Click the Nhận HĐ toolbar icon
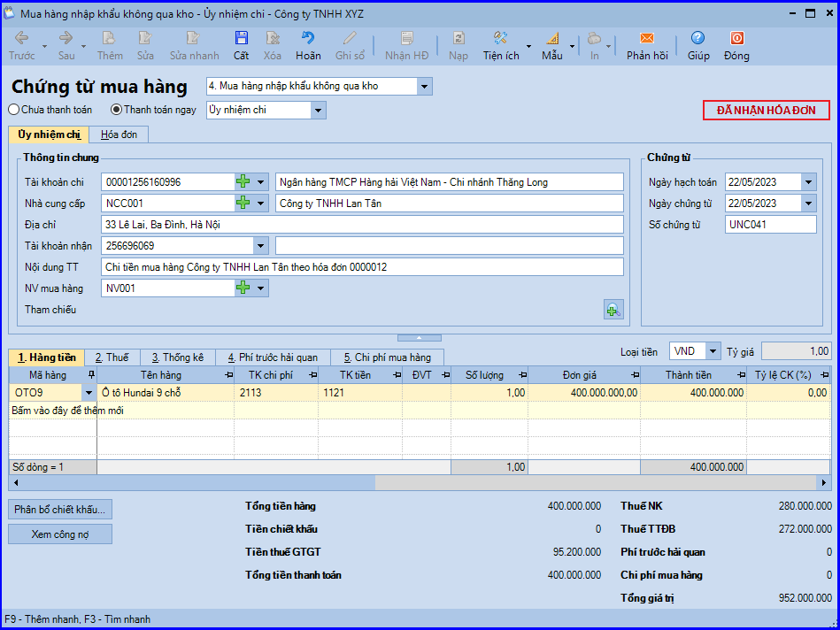Viewport: 840px width, 630px height. coord(406,37)
